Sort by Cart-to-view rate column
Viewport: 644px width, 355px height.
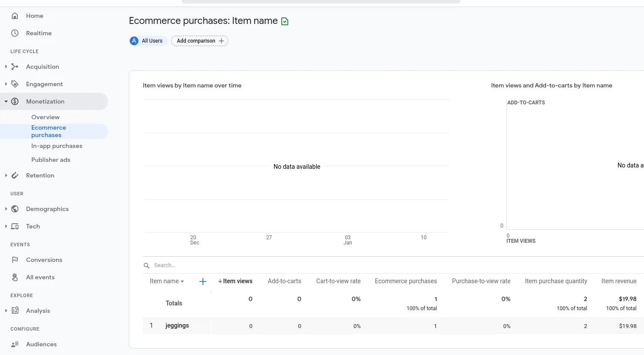tap(338, 281)
